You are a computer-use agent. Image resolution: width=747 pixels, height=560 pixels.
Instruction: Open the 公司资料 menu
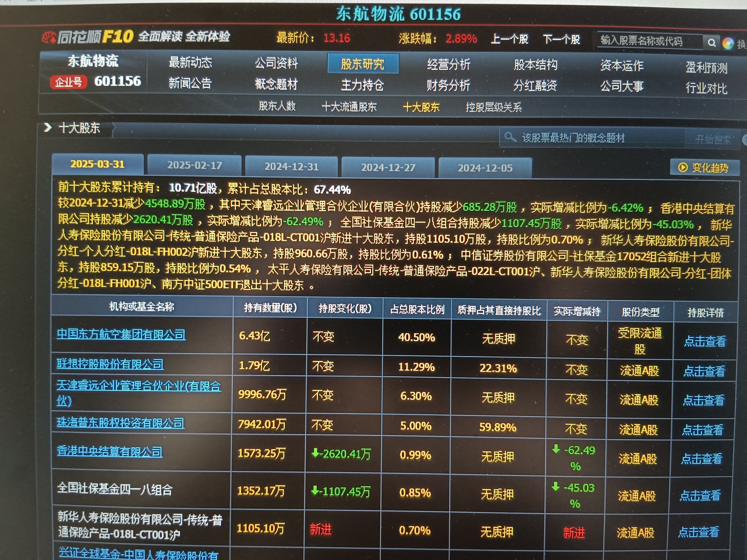click(x=276, y=63)
